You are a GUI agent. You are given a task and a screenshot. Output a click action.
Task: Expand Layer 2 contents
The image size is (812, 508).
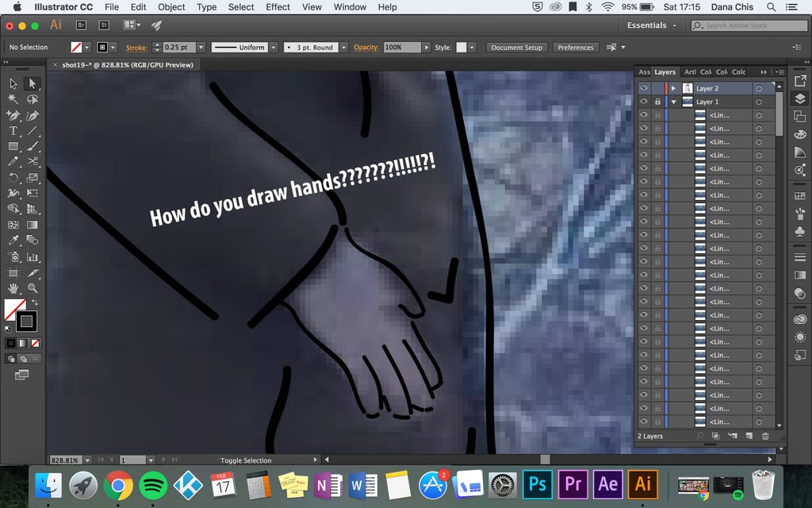click(673, 88)
